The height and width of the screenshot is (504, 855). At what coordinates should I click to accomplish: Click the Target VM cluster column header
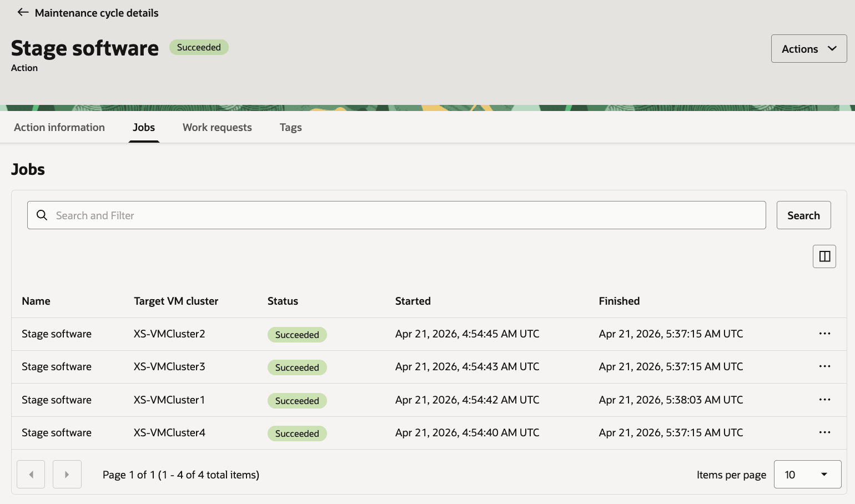pos(176,301)
